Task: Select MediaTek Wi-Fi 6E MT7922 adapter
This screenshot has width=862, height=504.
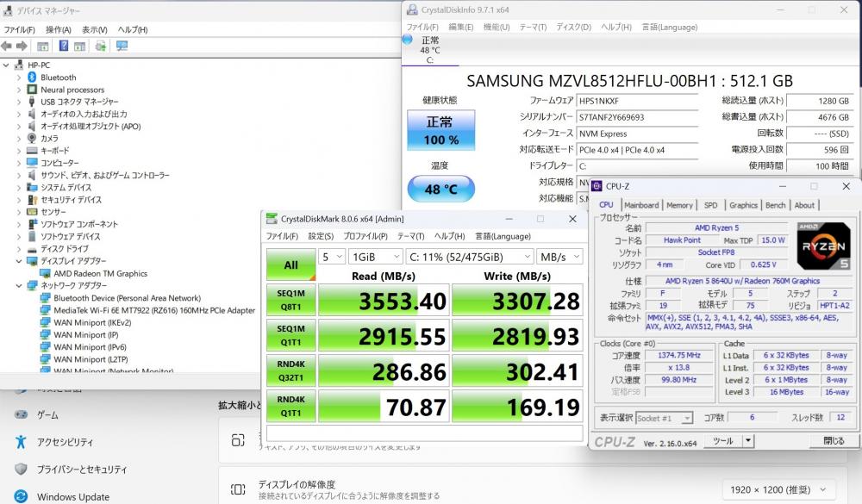Action: pyautogui.click(x=153, y=310)
